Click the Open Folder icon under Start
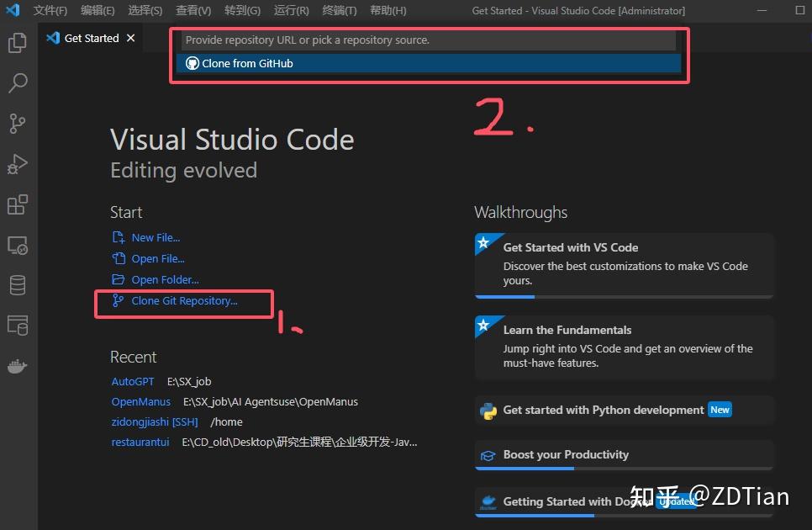 click(119, 279)
